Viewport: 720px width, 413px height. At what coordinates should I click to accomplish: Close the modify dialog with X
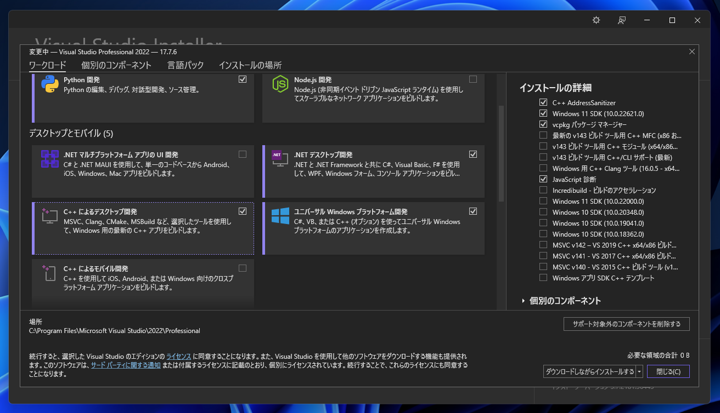tap(692, 51)
